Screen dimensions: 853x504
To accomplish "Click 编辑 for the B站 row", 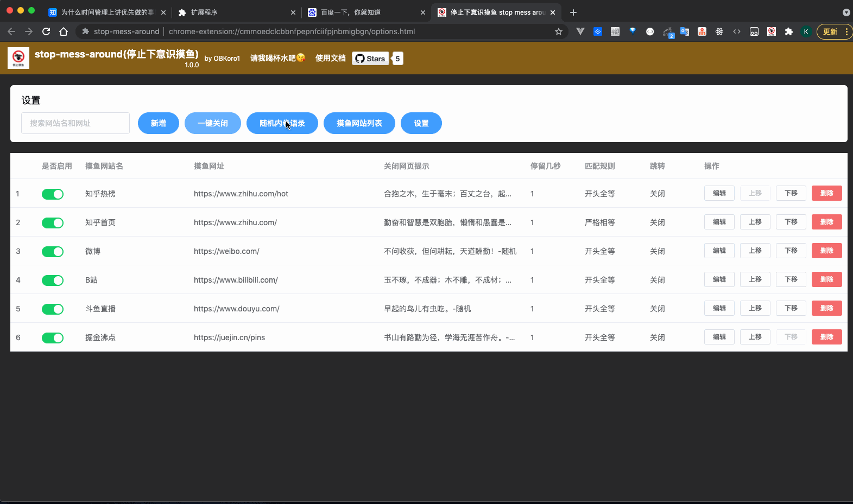I will point(719,279).
